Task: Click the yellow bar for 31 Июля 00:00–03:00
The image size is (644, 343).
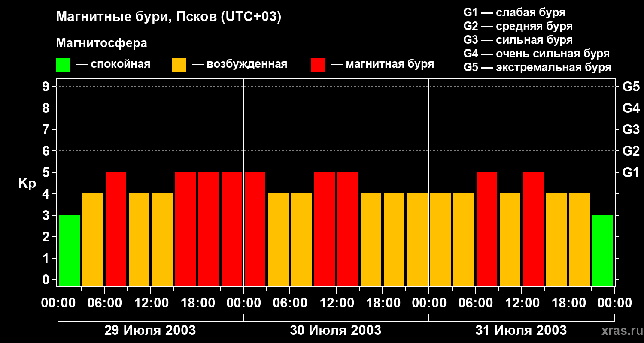Action: [x=440, y=240]
